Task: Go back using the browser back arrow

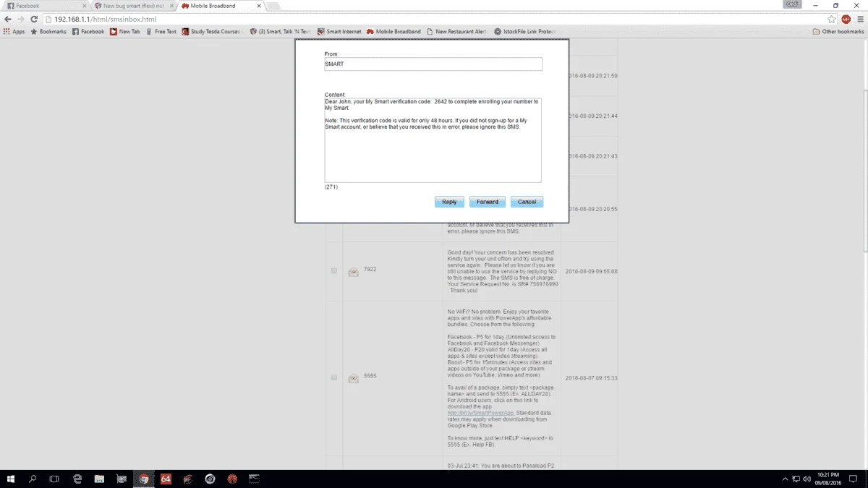Action: [x=8, y=19]
